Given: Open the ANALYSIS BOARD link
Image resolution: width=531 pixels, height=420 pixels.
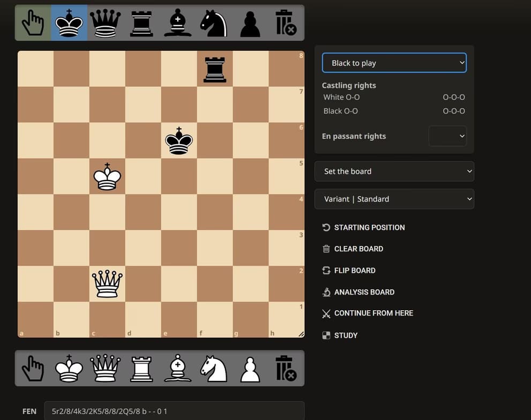Looking at the screenshot, I should coord(364,292).
